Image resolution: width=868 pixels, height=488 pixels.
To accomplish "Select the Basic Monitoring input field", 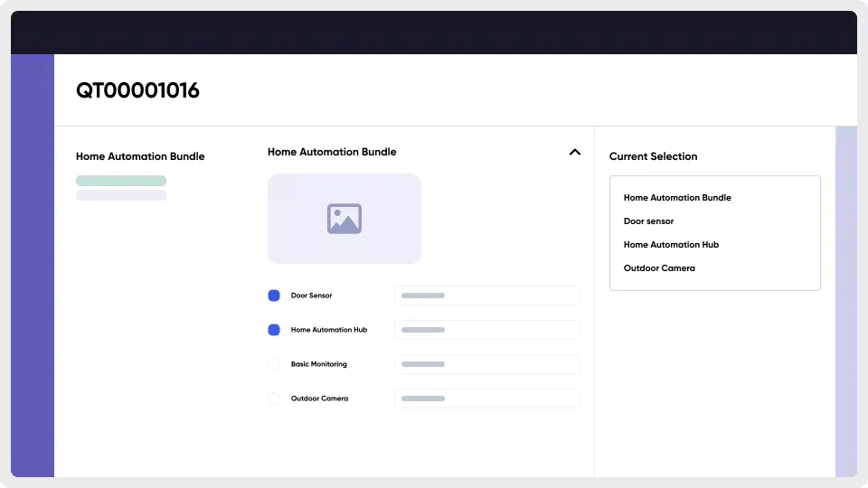I will pyautogui.click(x=487, y=364).
